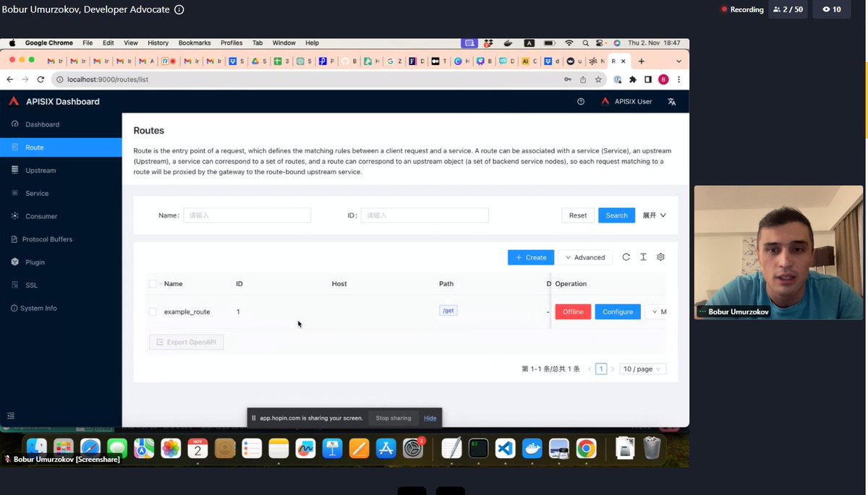Check the example_route row checkbox
The image size is (868, 495).
pyautogui.click(x=153, y=311)
